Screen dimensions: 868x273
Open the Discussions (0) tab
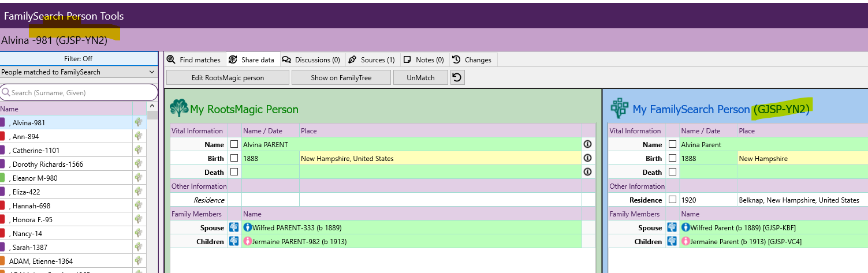tap(311, 59)
